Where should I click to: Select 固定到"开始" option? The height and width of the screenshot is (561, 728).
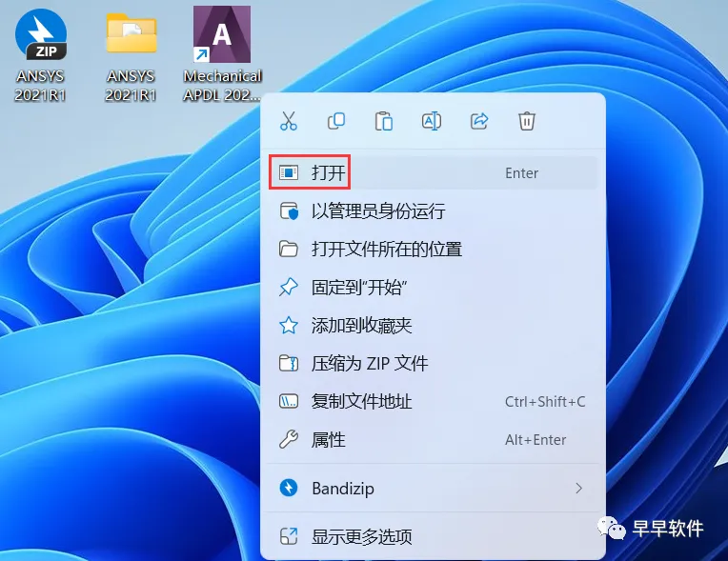click(433, 288)
